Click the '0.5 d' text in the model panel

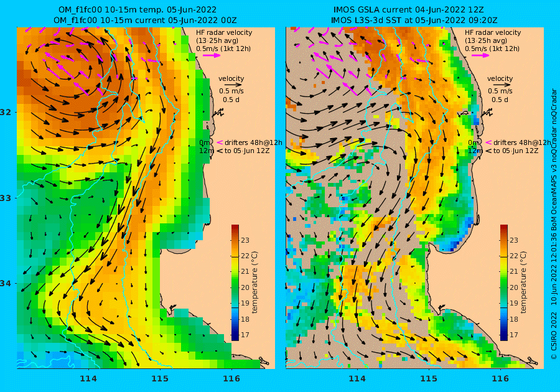[x=231, y=100]
